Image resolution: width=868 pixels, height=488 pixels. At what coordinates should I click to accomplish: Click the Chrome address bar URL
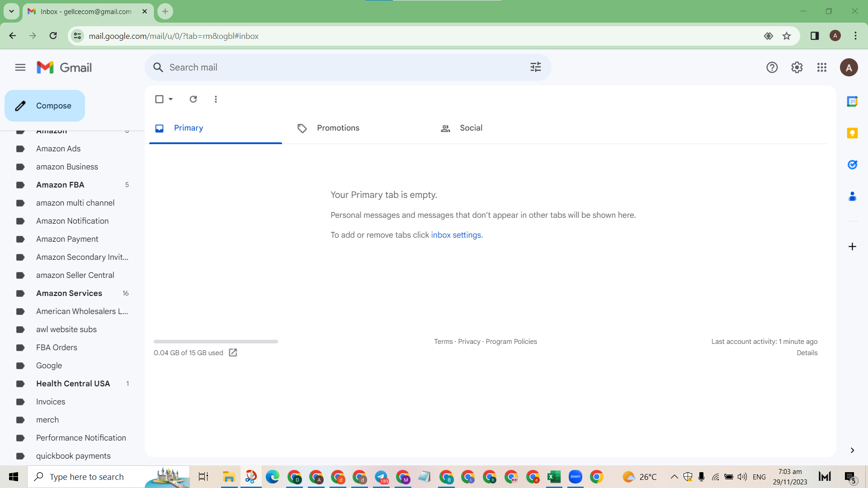[174, 36]
